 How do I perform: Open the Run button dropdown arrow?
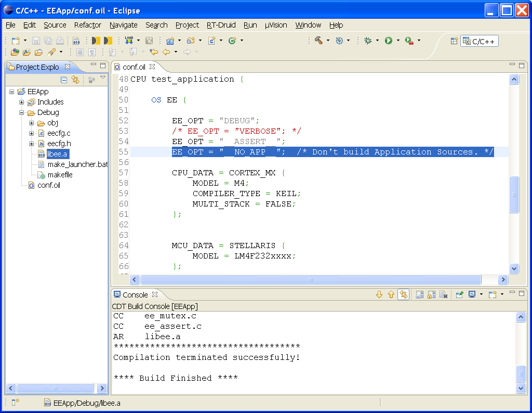pyautogui.click(x=398, y=41)
